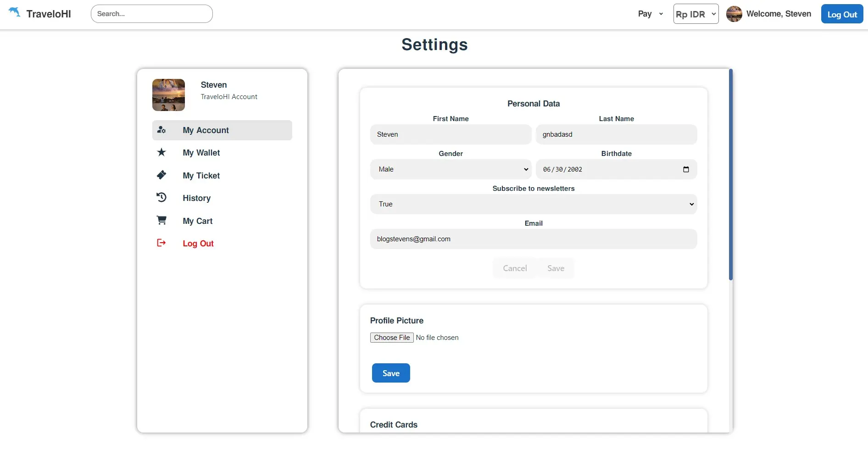Click the "Credit Cards" heading

click(394, 425)
